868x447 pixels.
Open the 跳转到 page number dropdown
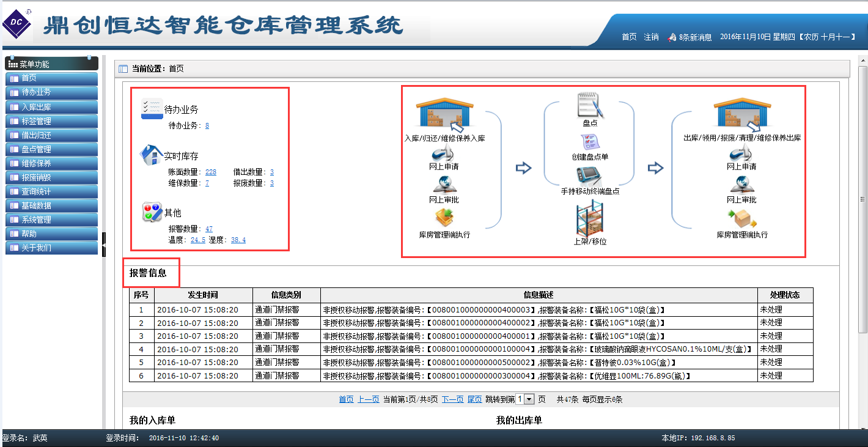(524, 399)
